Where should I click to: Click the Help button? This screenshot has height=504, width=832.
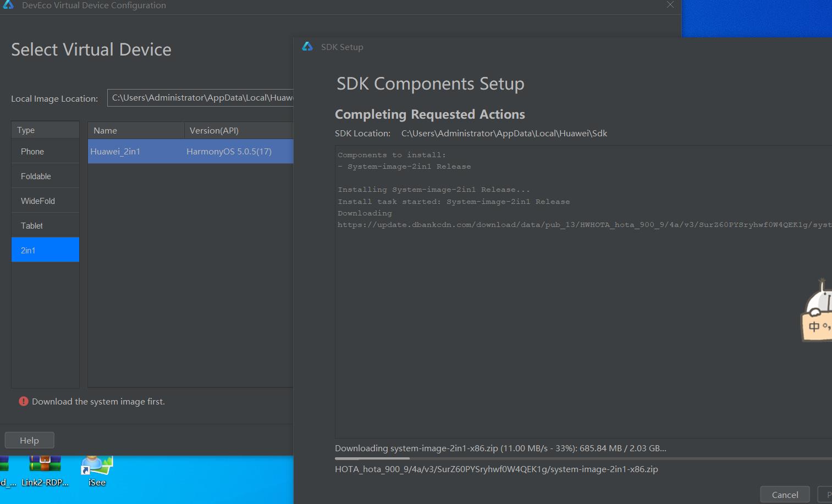point(29,440)
